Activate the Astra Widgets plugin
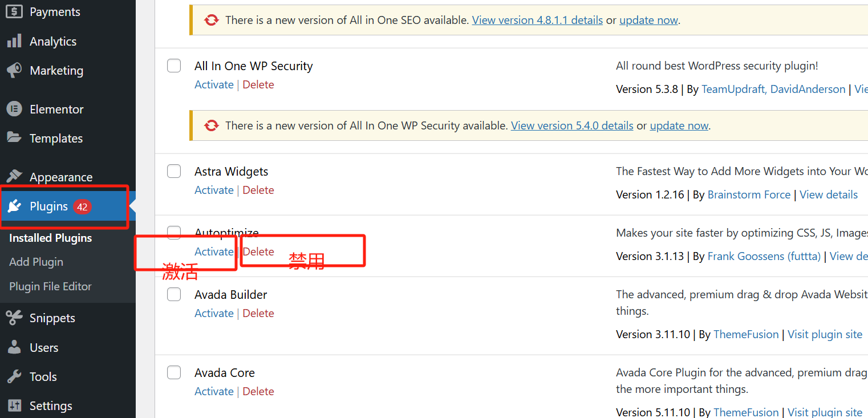Image resolution: width=868 pixels, height=418 pixels. click(214, 190)
